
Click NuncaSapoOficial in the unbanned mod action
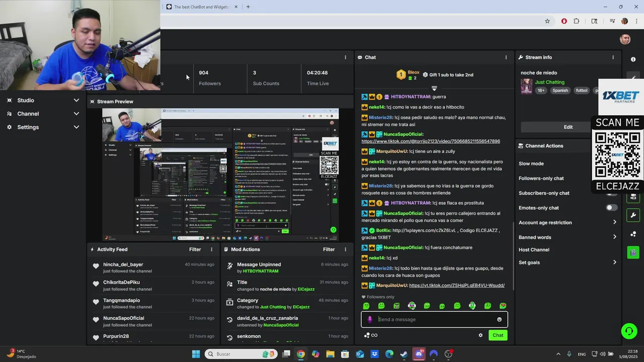click(281, 325)
